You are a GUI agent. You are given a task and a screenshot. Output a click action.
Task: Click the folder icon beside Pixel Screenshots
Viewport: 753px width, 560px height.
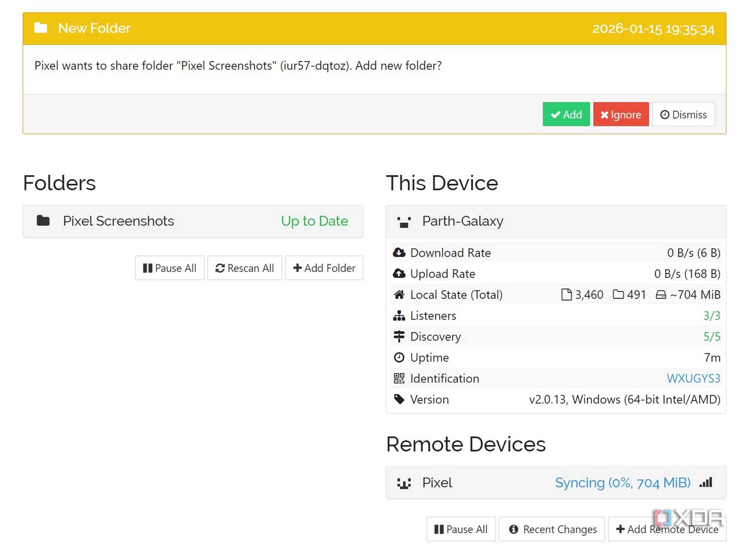(43, 221)
